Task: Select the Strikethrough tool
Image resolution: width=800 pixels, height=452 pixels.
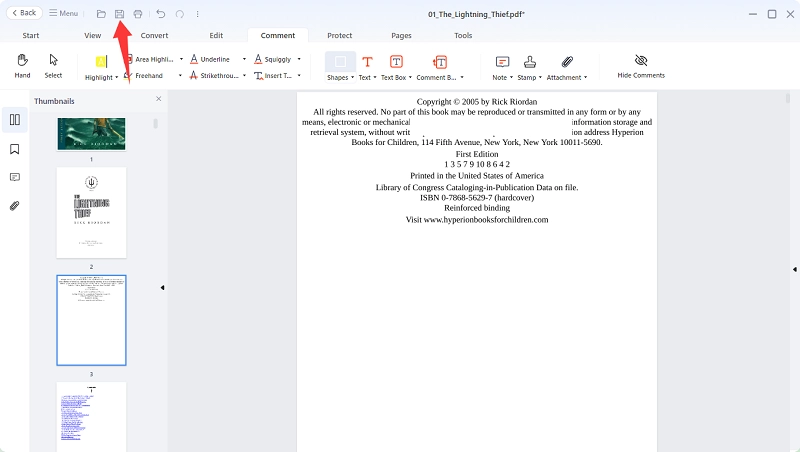Action: 214,76
